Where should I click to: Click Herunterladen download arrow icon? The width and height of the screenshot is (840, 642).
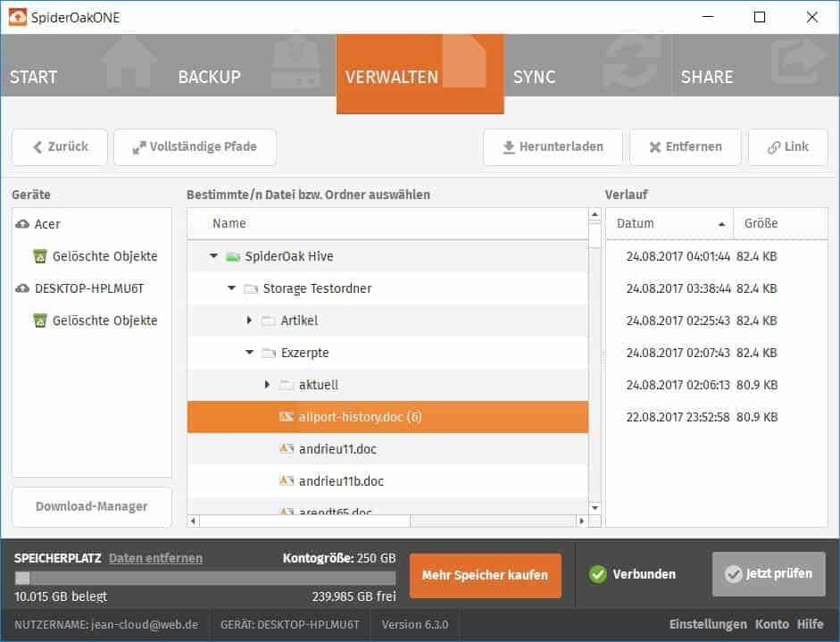click(x=509, y=146)
